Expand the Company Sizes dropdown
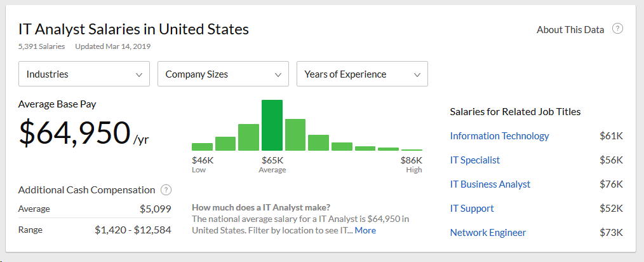Viewport: 644px width, 262px height. [x=223, y=74]
